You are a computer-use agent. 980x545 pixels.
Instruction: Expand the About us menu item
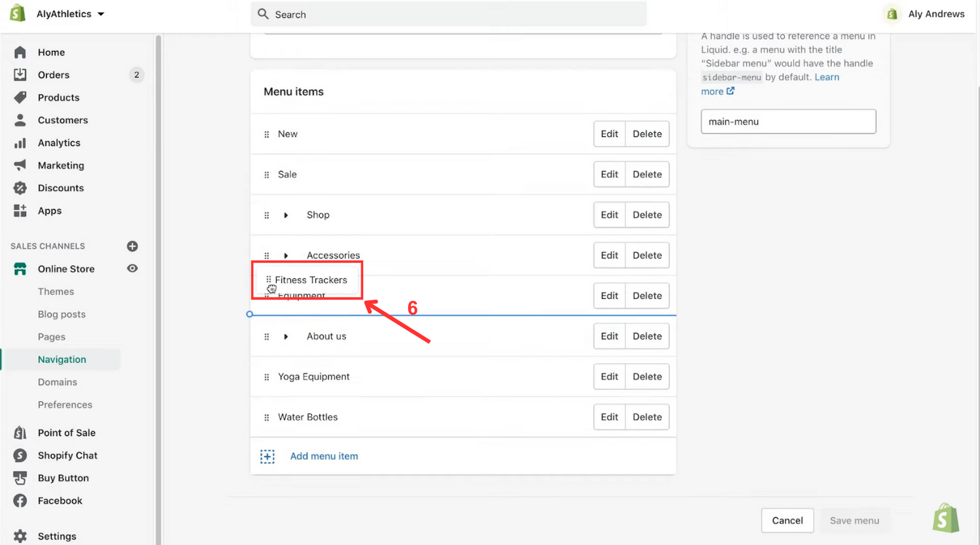286,336
